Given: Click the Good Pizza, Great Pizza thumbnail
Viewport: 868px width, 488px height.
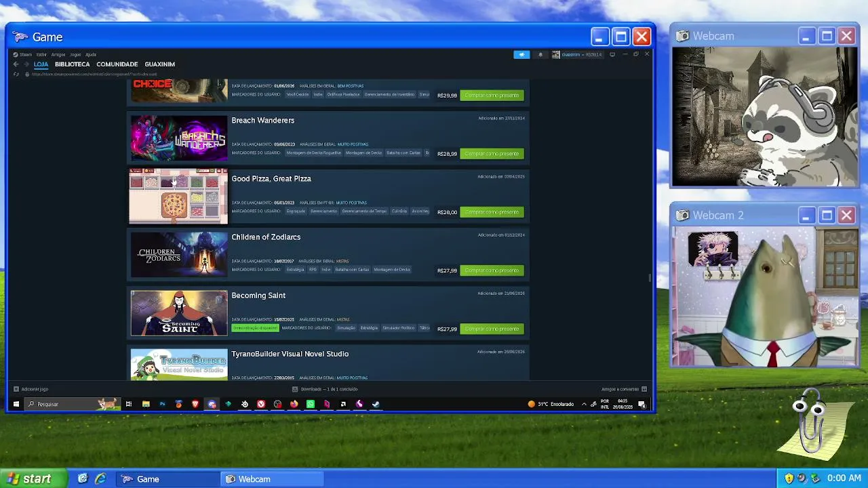Looking at the screenshot, I should tap(179, 197).
